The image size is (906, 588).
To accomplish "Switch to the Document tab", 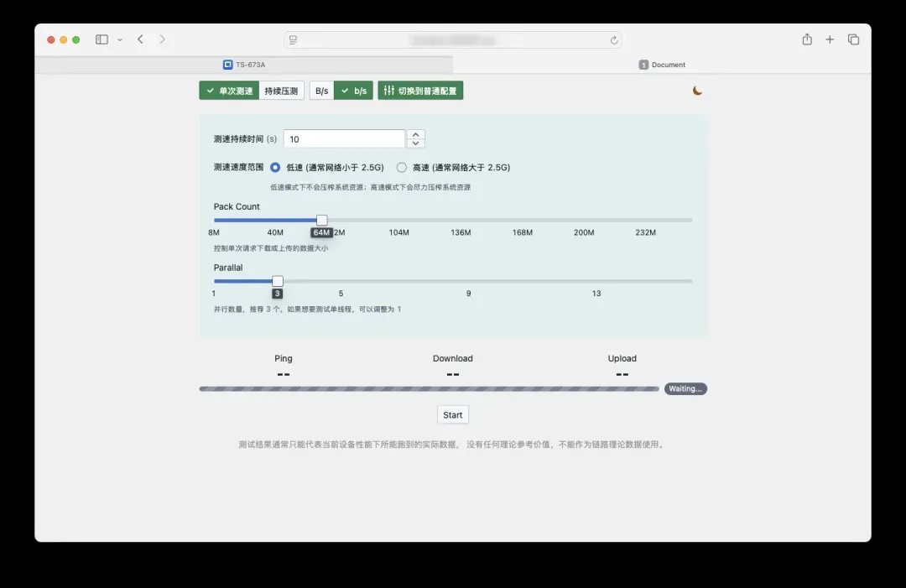I will pos(662,65).
